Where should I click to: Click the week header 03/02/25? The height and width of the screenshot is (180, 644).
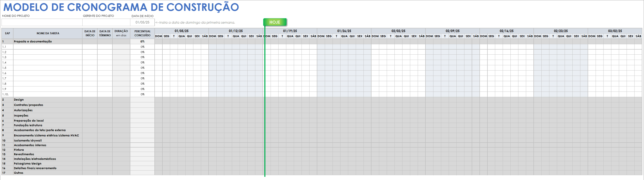(615, 31)
